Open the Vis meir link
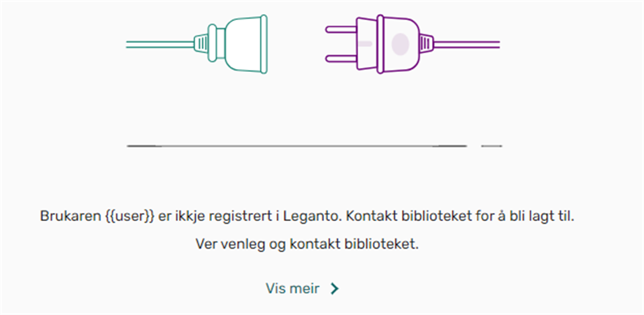644x315 pixels. tap(292, 289)
